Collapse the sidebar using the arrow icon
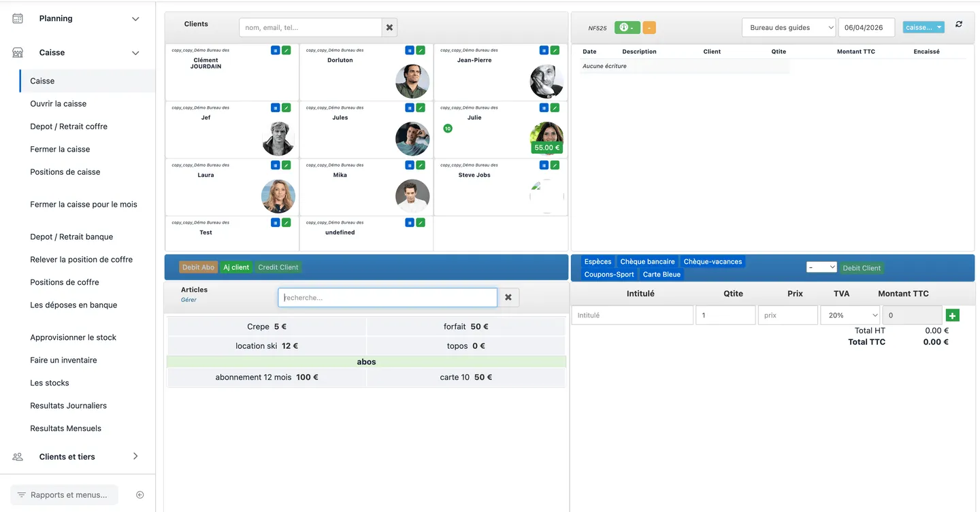980x512 pixels. click(x=140, y=495)
